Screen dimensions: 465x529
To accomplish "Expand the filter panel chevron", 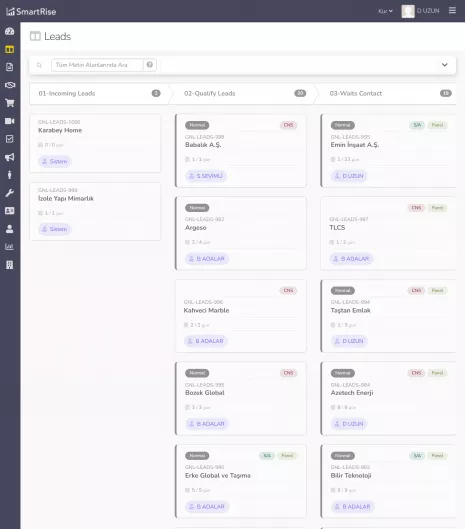I will (445, 65).
